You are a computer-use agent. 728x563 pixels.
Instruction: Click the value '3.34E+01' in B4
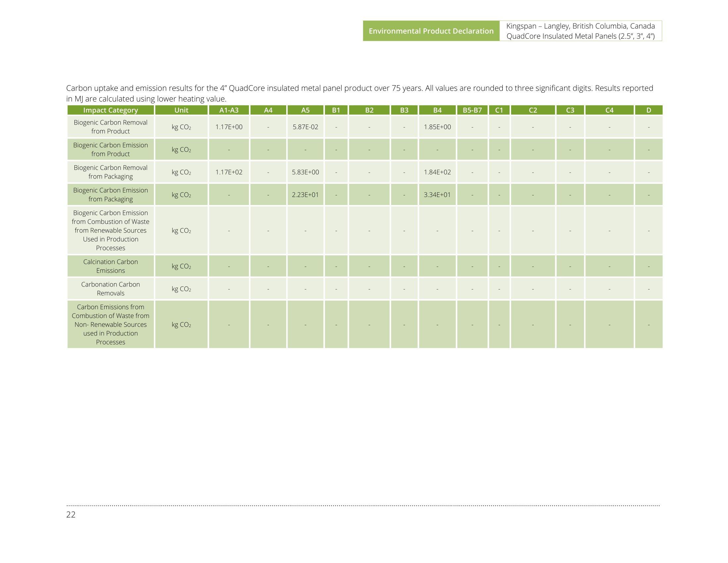point(437,195)
